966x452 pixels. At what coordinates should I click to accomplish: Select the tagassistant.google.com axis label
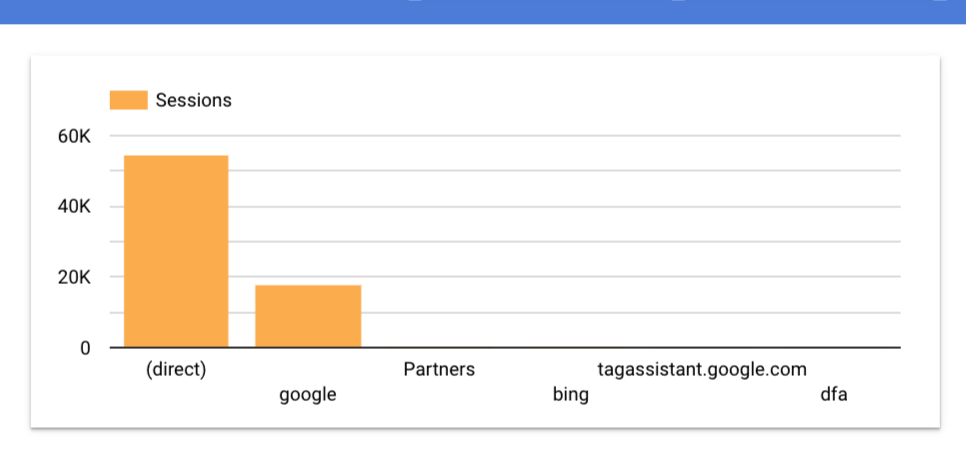tap(702, 369)
